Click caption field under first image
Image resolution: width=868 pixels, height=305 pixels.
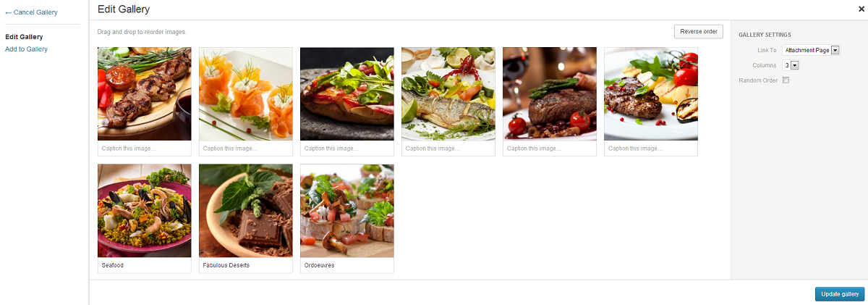[x=145, y=149]
